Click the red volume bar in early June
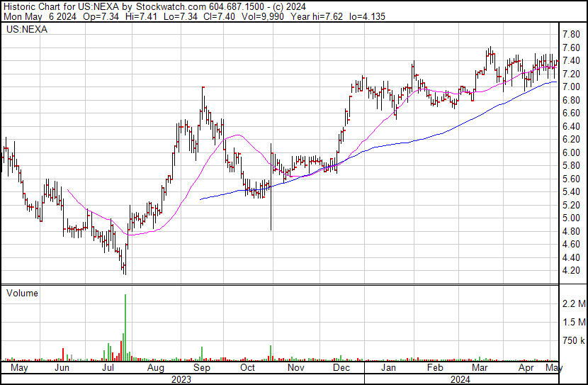The image size is (588, 385). coord(63,355)
